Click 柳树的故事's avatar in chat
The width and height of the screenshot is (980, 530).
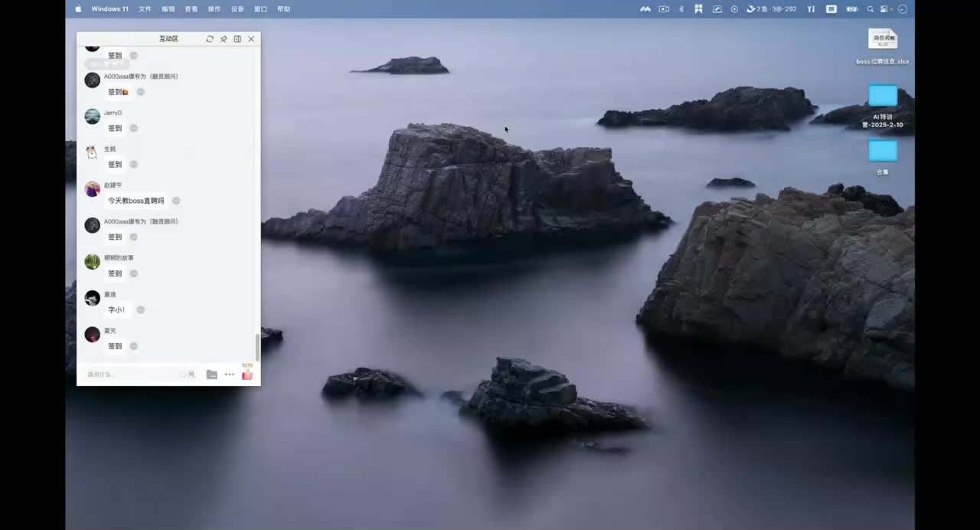point(93,262)
